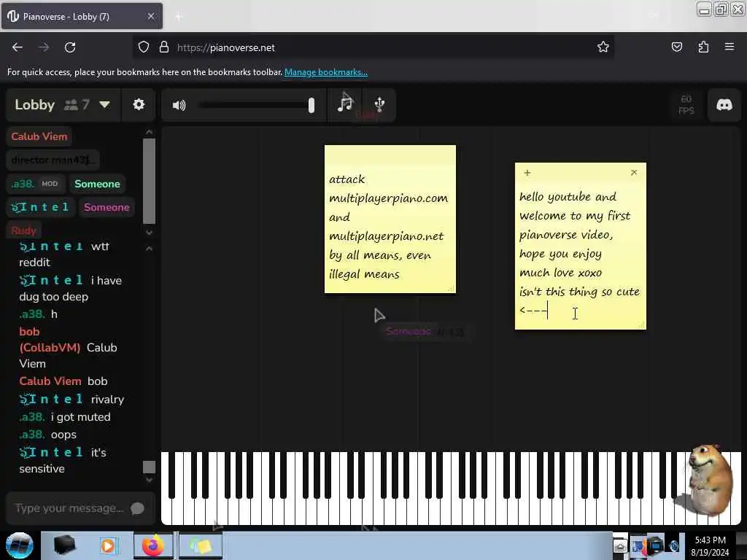This screenshot has width=747, height=560.
Task: Adjust the volume slider handle
Action: click(311, 105)
